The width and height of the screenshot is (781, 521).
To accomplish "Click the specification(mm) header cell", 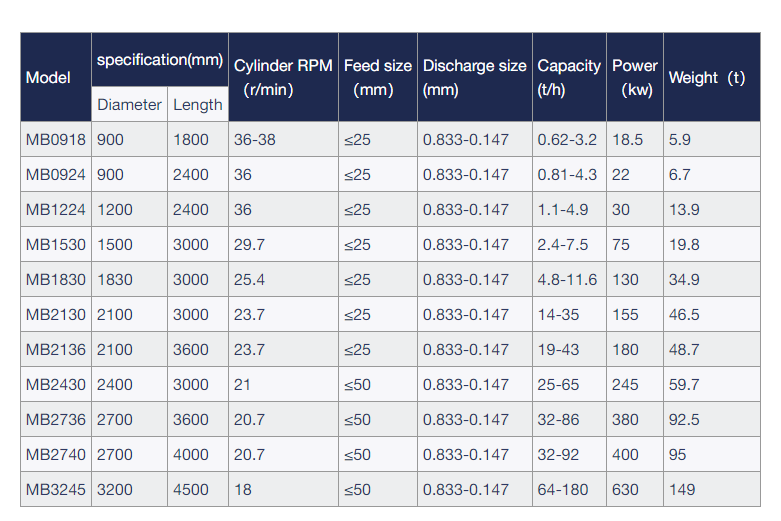I will click(x=160, y=60).
